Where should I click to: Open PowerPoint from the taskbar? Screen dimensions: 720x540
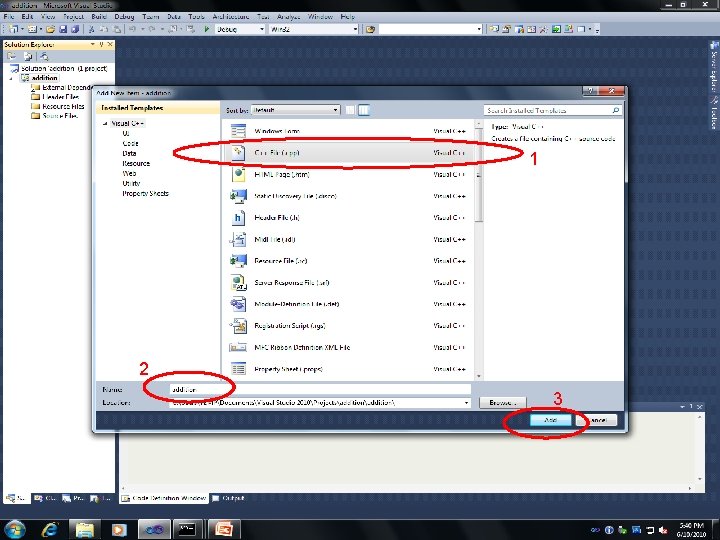225,529
